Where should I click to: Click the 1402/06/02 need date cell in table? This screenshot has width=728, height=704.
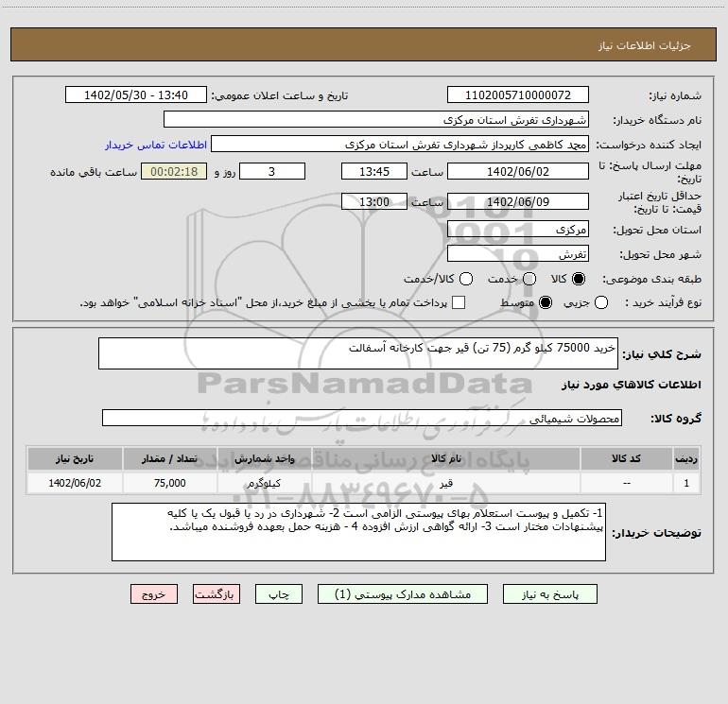coord(75,483)
